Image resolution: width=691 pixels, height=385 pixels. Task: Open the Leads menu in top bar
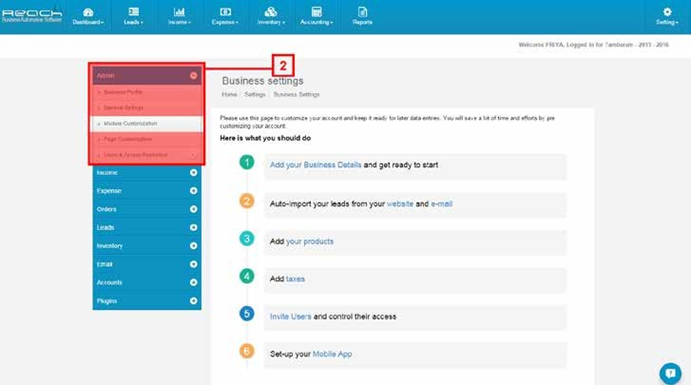point(134,16)
